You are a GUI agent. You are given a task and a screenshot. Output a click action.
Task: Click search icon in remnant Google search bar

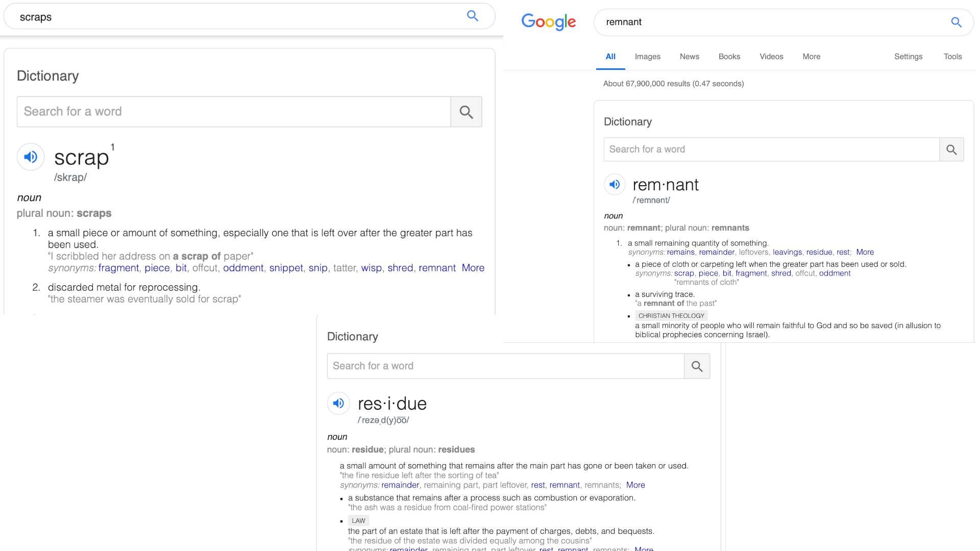point(956,22)
